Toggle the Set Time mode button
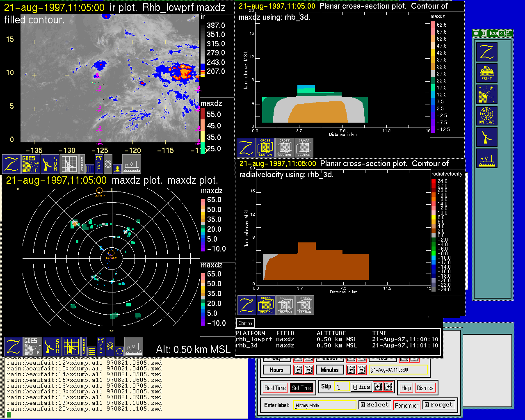The height and width of the screenshot is (420, 525). [301, 388]
